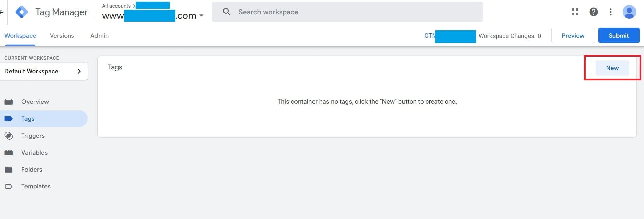Click the "This container has no tags" message

pos(367,102)
